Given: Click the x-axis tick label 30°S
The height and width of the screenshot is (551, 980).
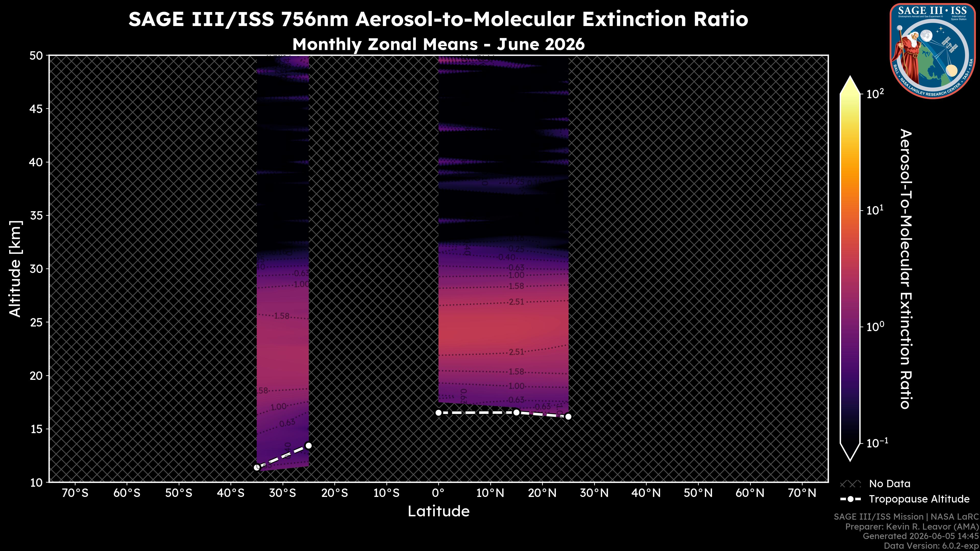Looking at the screenshot, I should [x=282, y=493].
